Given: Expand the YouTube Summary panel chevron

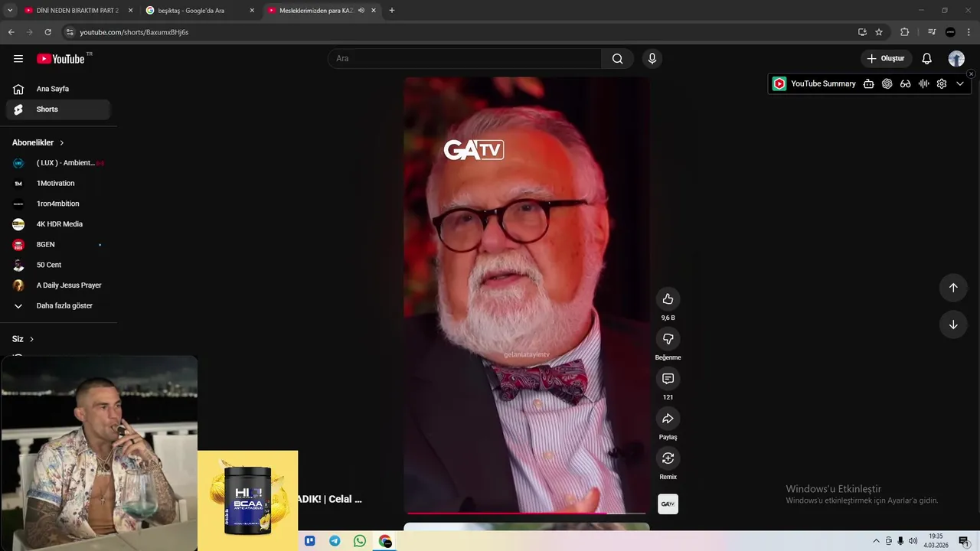Looking at the screenshot, I should click(960, 84).
